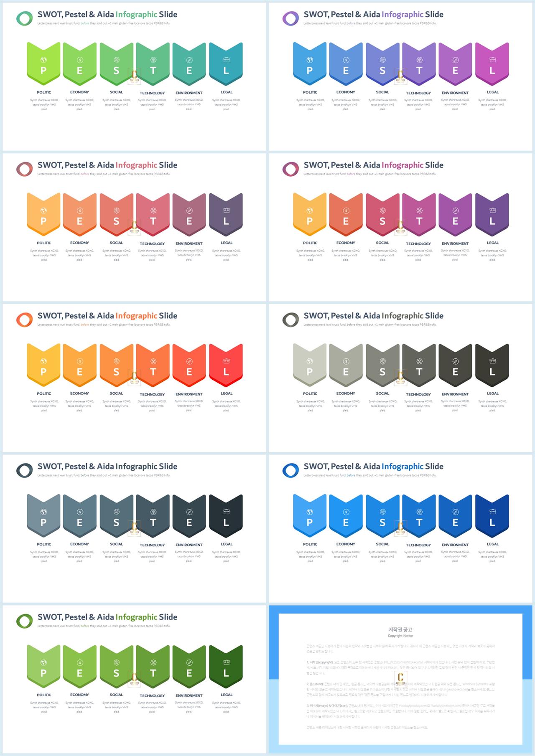Click the purple 'Infographic' word in second title
This screenshot has width=535, height=756.
pos(403,14)
